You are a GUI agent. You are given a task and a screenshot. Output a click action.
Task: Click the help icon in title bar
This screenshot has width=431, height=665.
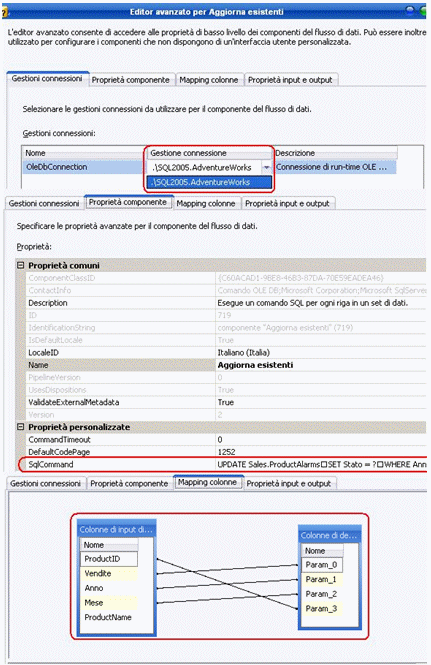click(4, 11)
